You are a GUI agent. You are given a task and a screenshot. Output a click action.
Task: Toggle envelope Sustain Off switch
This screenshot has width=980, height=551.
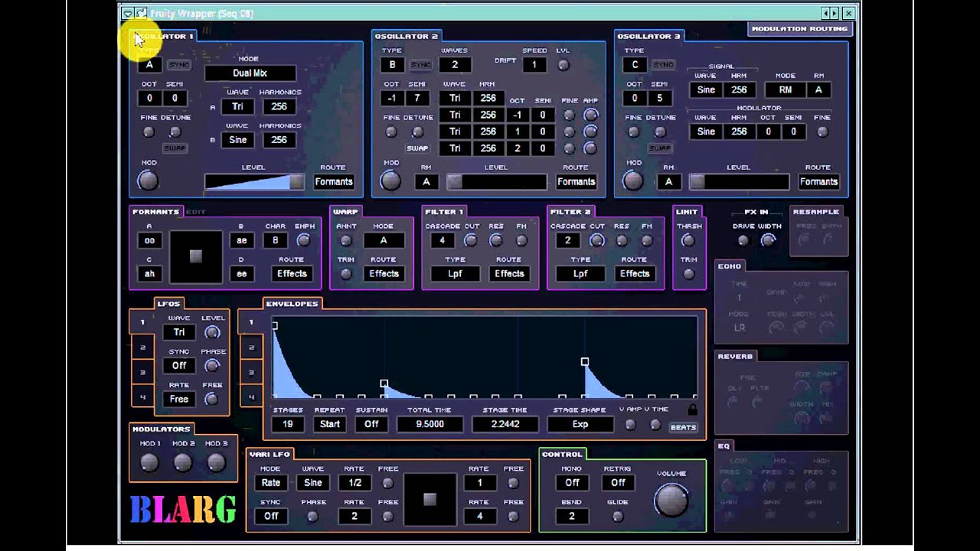coord(371,424)
